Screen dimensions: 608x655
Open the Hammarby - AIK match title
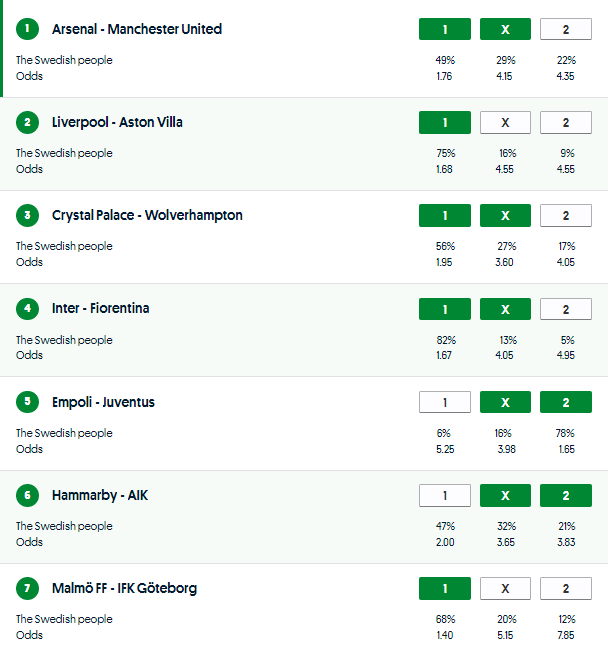(100, 495)
